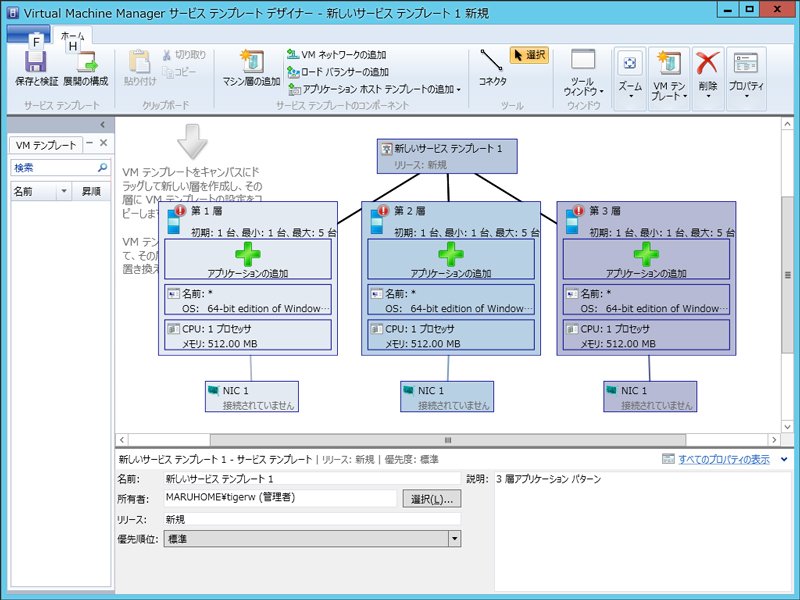Open the blue application file menu

[x=29, y=35]
